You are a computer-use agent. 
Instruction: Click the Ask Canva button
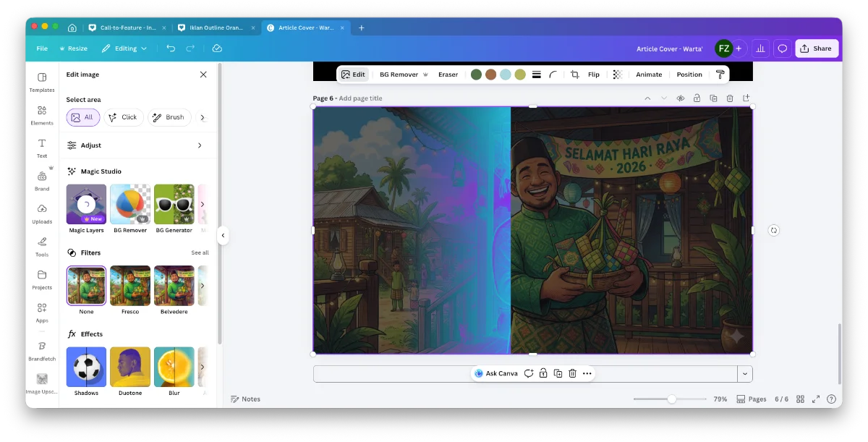coord(495,373)
